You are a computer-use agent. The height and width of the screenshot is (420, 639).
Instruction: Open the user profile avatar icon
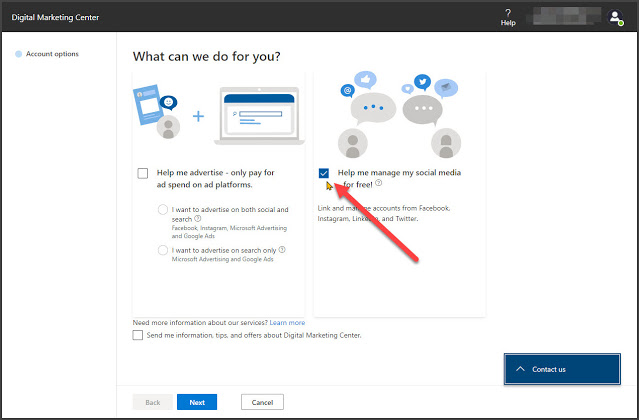pos(615,18)
